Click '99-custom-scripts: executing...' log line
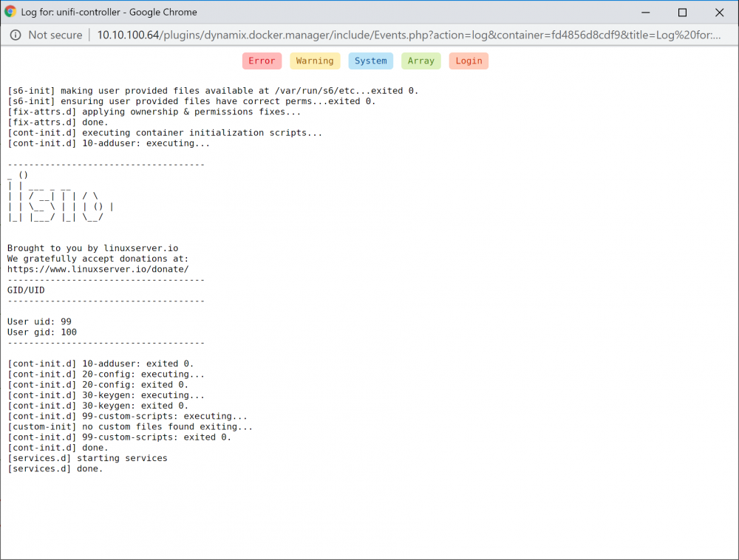This screenshot has height=560, width=739. 127,416
